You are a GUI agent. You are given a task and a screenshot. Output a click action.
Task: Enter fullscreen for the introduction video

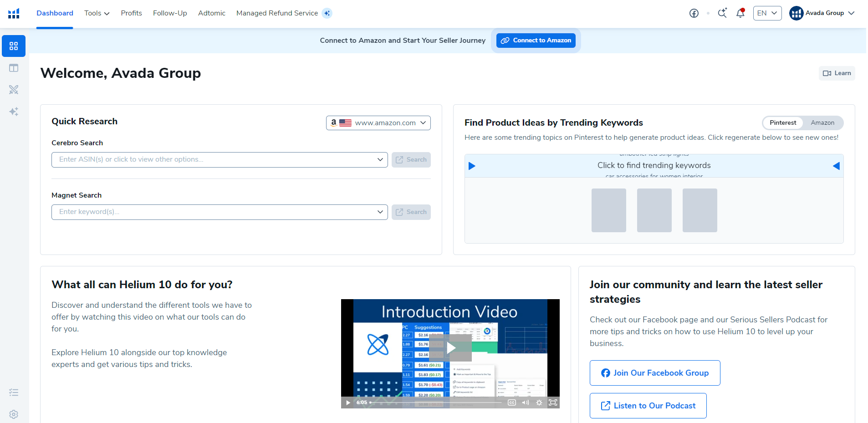tap(553, 403)
